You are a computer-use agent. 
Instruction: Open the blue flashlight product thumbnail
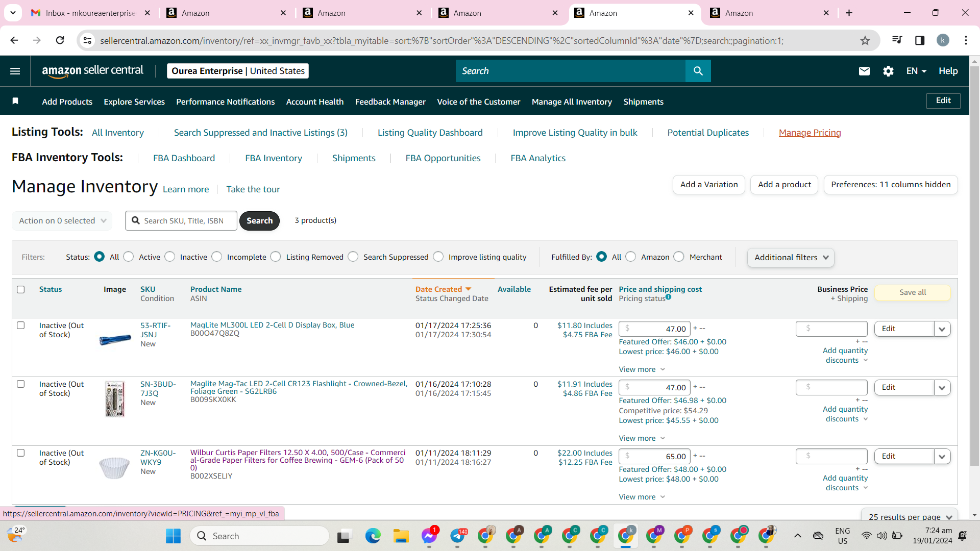click(x=115, y=340)
